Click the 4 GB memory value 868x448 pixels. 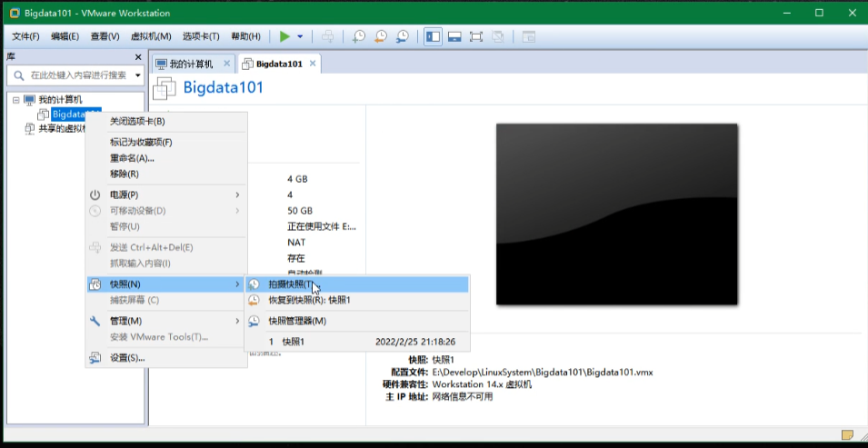(x=297, y=179)
